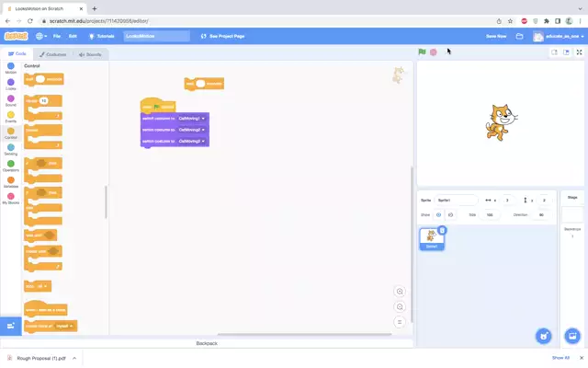Viewport: 588px width, 368px height.
Task: Click when flag clicked hat block in workspace
Action: 158,106
